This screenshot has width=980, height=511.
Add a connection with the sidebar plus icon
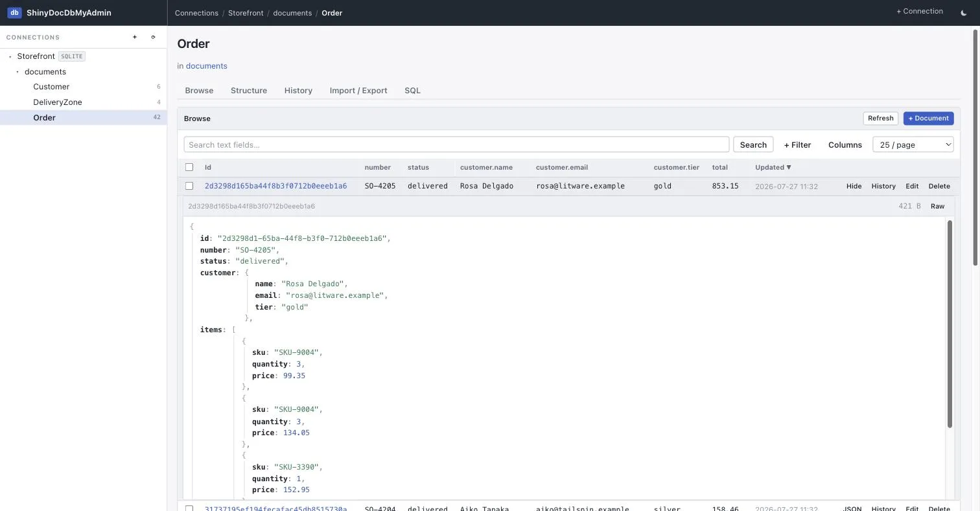tap(135, 37)
